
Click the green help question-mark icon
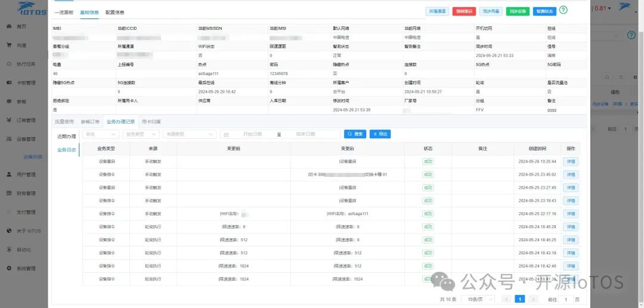pyautogui.click(x=563, y=10)
